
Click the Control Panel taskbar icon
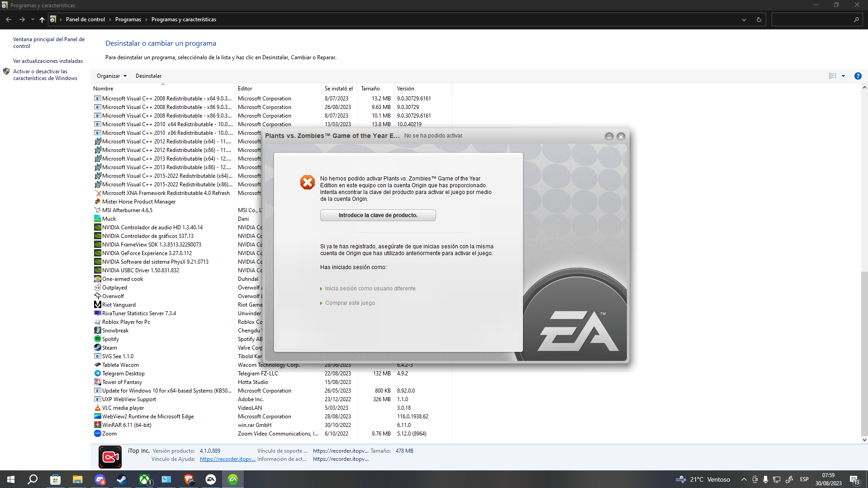[166, 479]
